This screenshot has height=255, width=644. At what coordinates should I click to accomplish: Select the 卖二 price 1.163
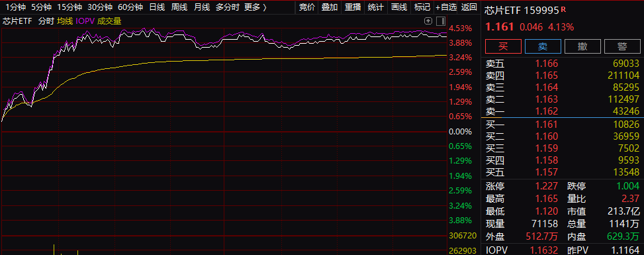point(547,99)
